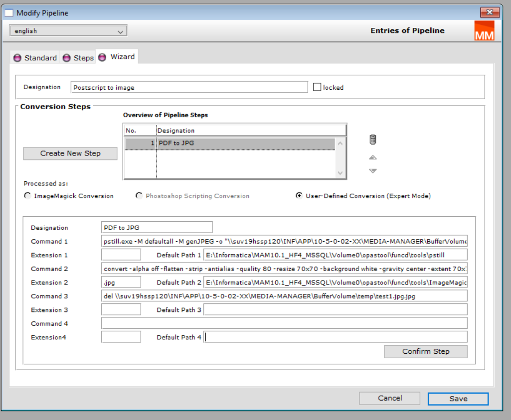Click the Default Path 1 field
Screen dimensions: 511x420
336,255
